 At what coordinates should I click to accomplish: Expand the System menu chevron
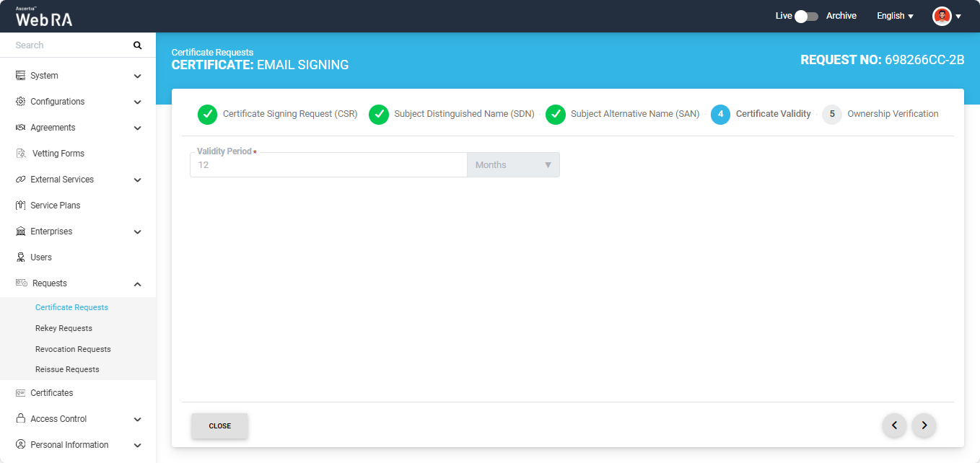[x=137, y=76]
